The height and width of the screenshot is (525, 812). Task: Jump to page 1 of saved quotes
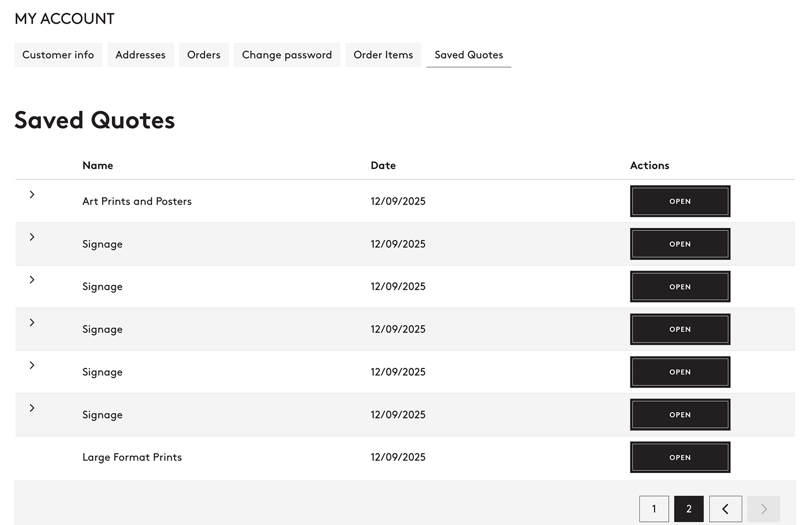click(x=654, y=509)
